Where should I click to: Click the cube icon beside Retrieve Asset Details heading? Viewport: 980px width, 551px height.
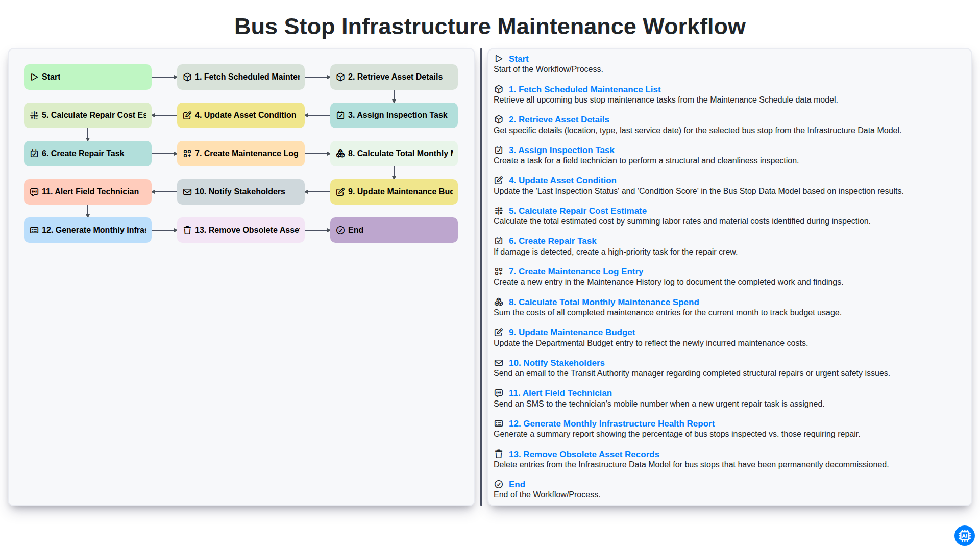point(499,119)
